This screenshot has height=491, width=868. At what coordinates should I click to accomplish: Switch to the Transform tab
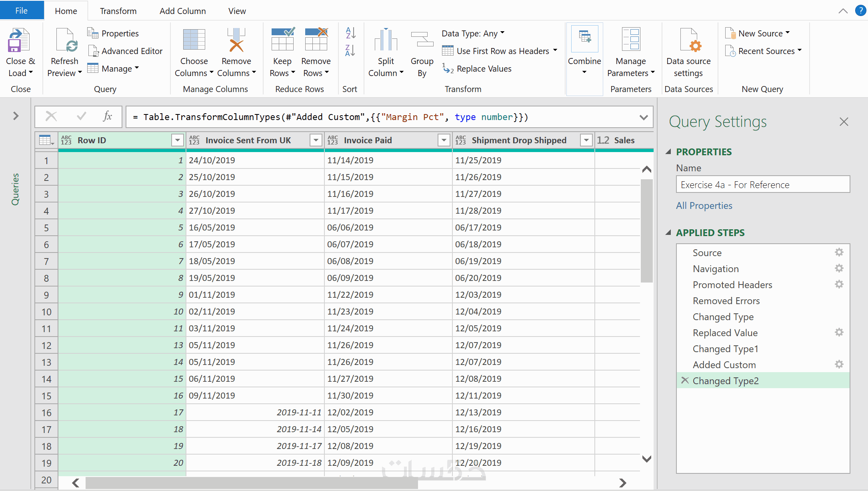point(118,11)
